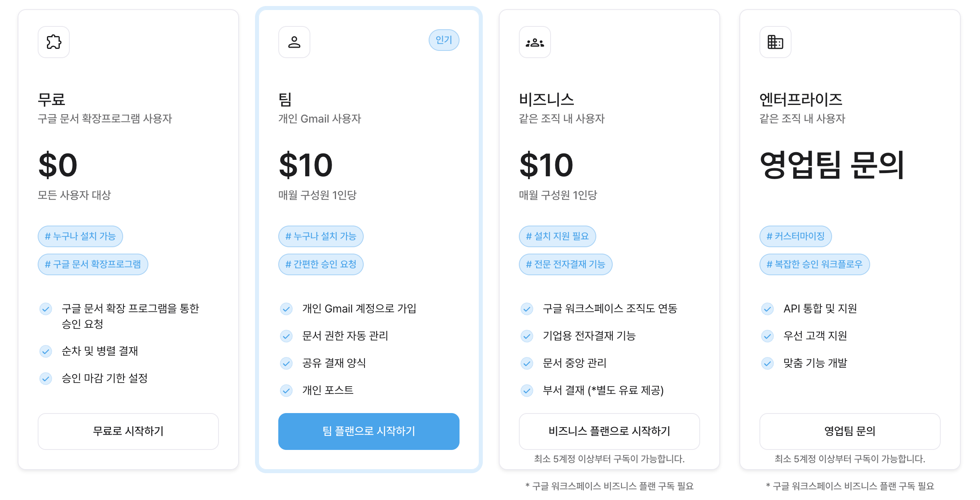Click checkmark icon beside '승인 마감 기한 설정'
The width and height of the screenshot is (980, 500).
(x=46, y=379)
